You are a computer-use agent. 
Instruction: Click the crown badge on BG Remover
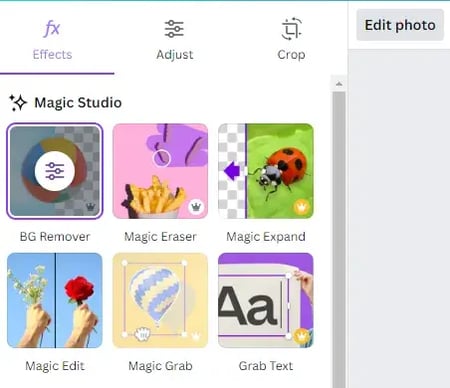click(x=91, y=207)
